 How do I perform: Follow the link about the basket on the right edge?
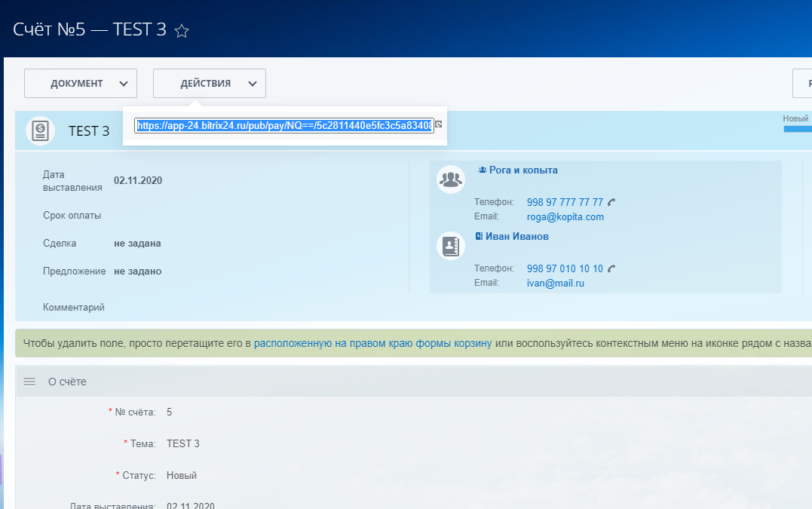click(373, 343)
